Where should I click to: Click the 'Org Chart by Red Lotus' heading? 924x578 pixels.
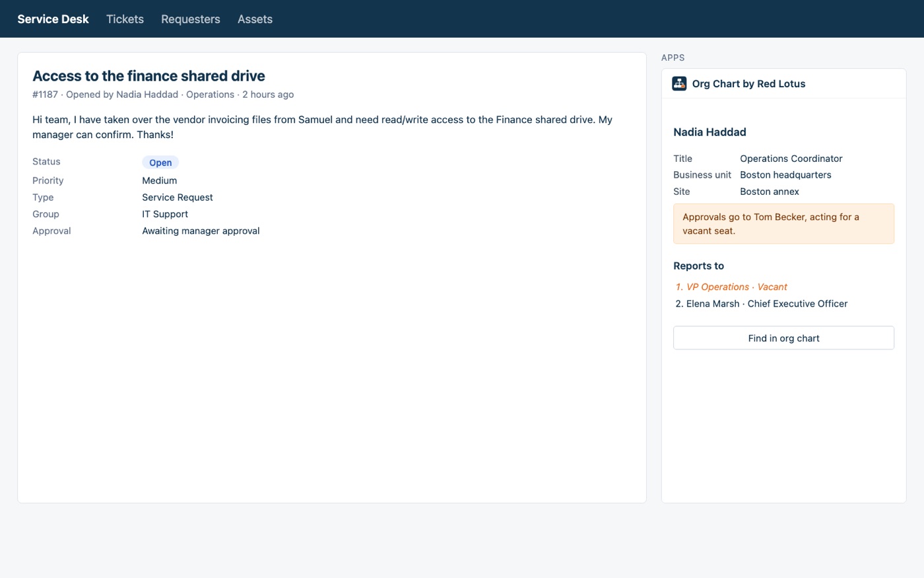click(x=748, y=84)
